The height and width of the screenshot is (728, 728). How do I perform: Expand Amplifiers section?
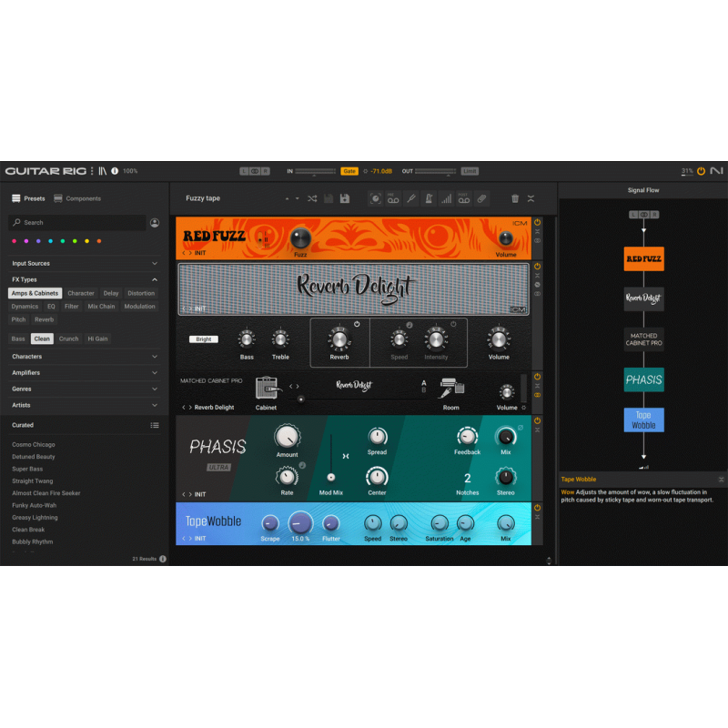pyautogui.click(x=84, y=373)
